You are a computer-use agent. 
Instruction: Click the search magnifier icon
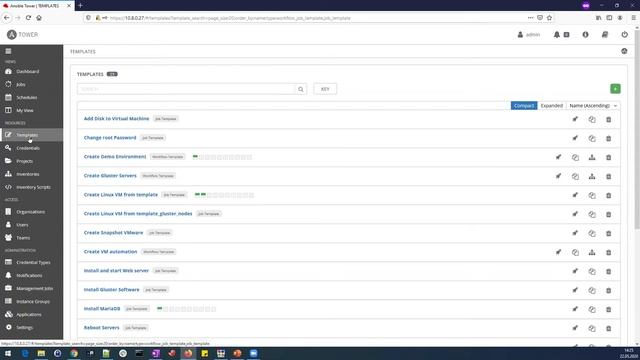click(301, 89)
